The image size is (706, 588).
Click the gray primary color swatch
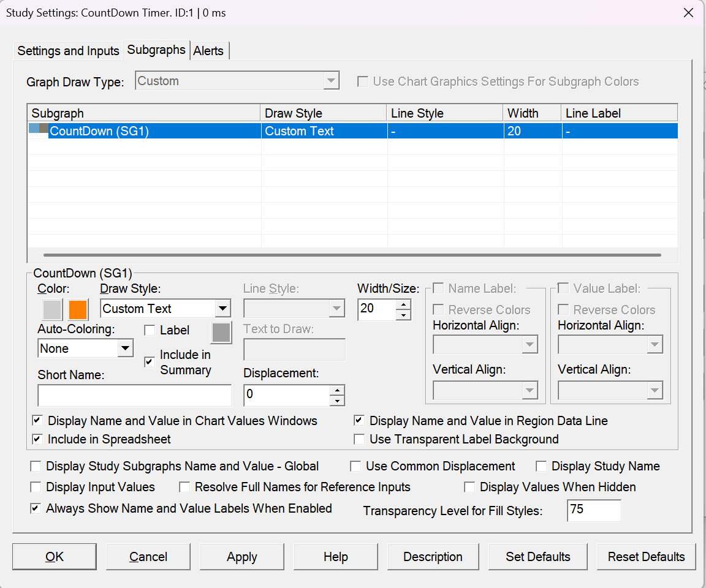pos(52,309)
